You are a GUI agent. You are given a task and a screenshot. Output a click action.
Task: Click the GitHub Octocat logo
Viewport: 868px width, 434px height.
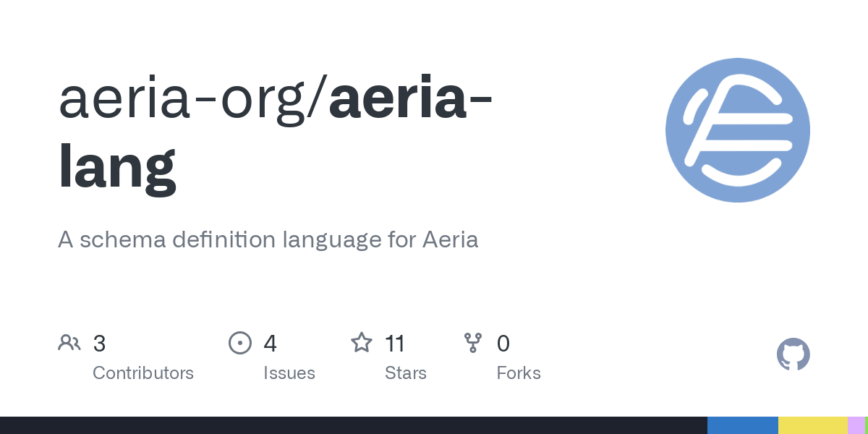(793, 354)
